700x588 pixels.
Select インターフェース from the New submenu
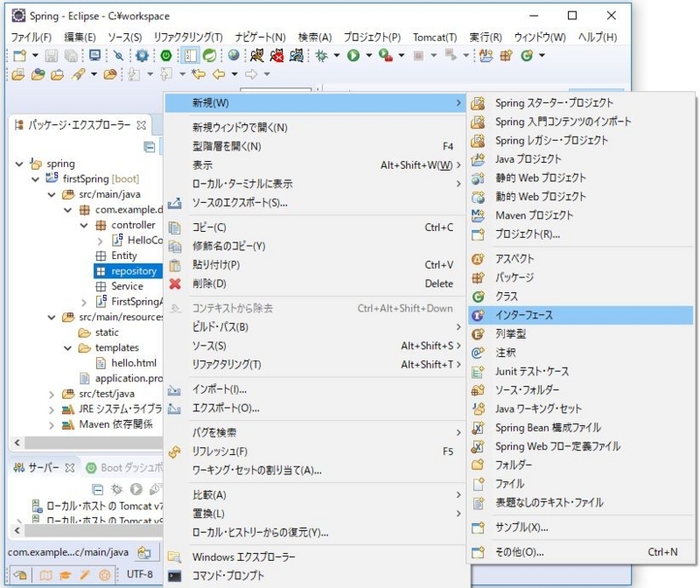pyautogui.click(x=580, y=315)
